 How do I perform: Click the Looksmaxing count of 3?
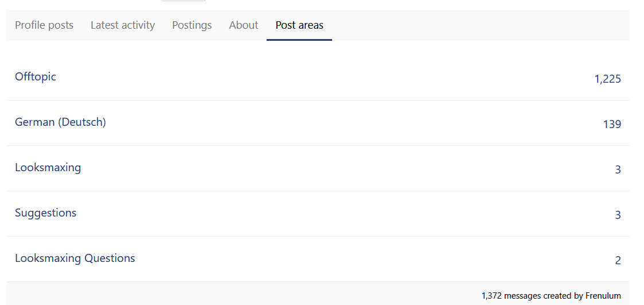pos(618,170)
